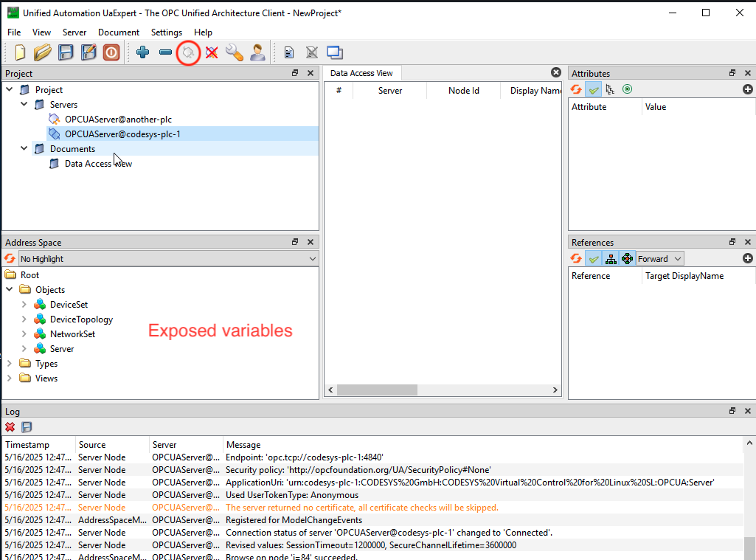
Task: Collapse the Objects folder
Action: [9, 289]
